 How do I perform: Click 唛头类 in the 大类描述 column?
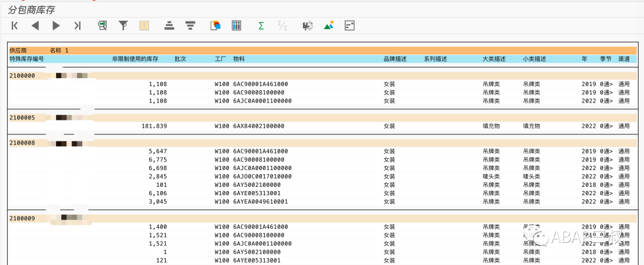491,177
